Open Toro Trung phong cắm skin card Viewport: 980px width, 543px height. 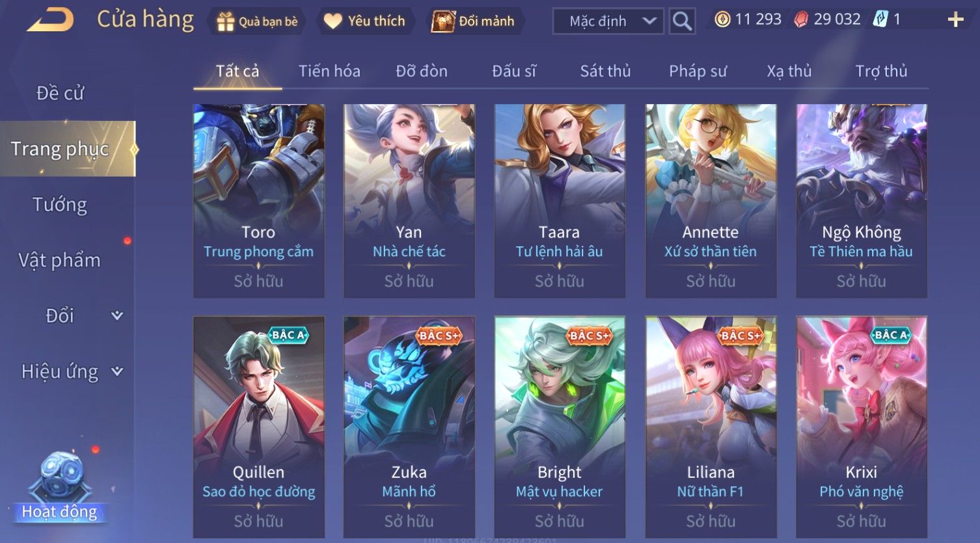[259, 201]
